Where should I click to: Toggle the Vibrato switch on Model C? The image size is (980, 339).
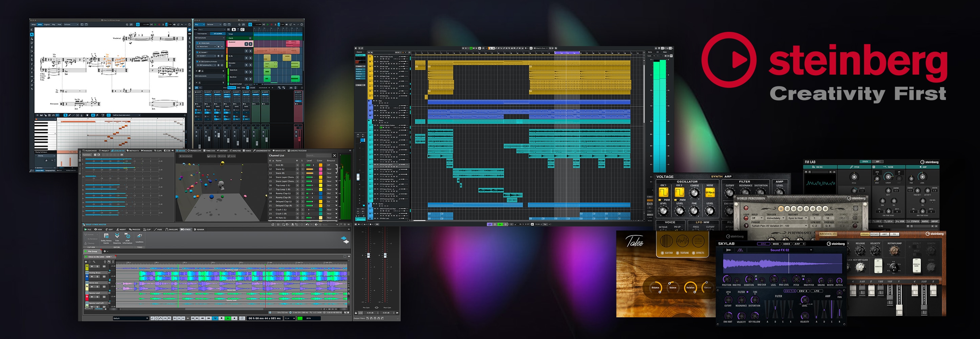878,266
